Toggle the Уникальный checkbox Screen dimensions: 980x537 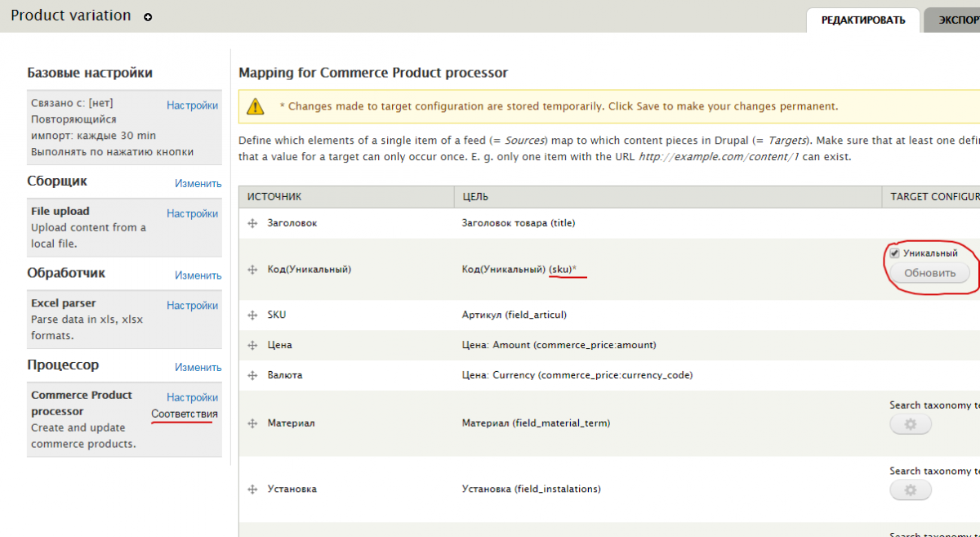895,253
